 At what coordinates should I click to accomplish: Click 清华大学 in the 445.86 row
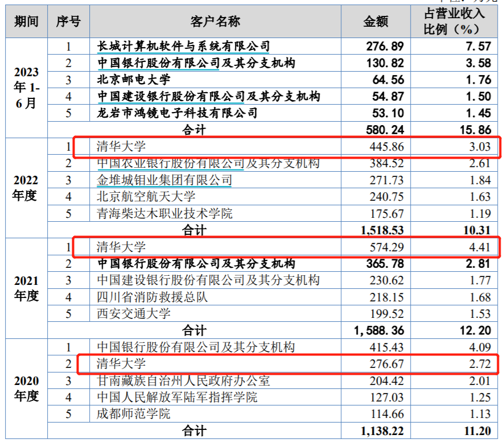tap(121, 147)
